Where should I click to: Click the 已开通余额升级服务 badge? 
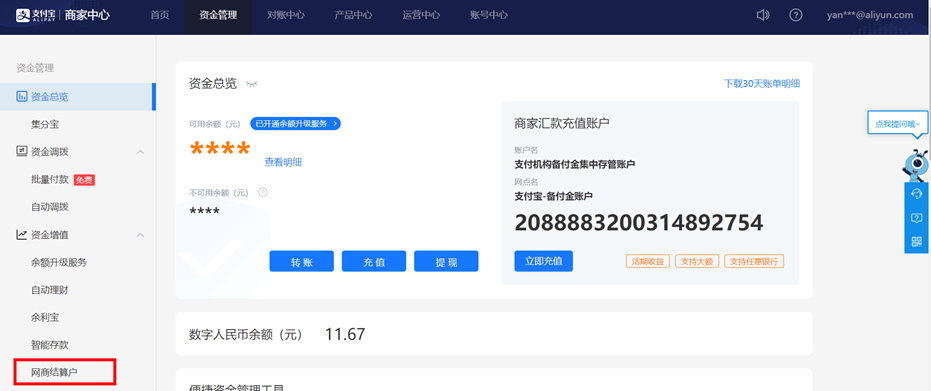point(295,123)
